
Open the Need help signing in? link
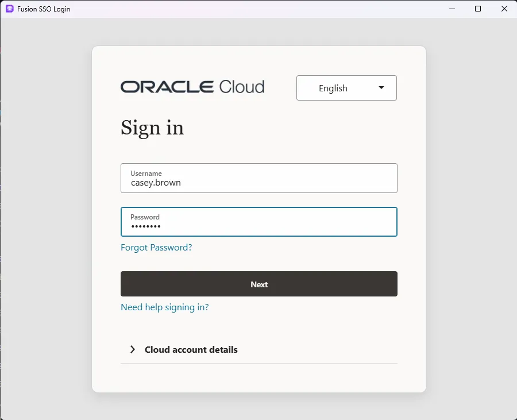[164, 307]
